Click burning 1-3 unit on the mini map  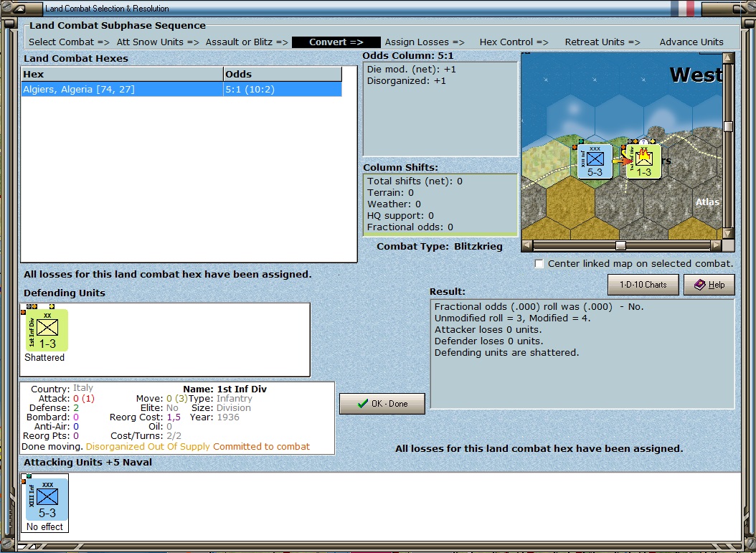coord(643,161)
